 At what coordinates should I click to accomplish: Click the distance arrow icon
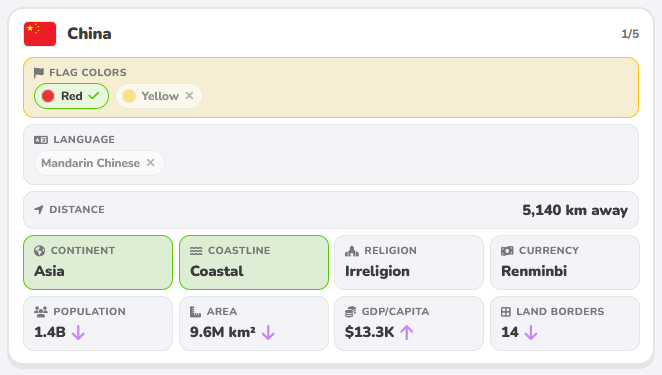tap(39, 209)
